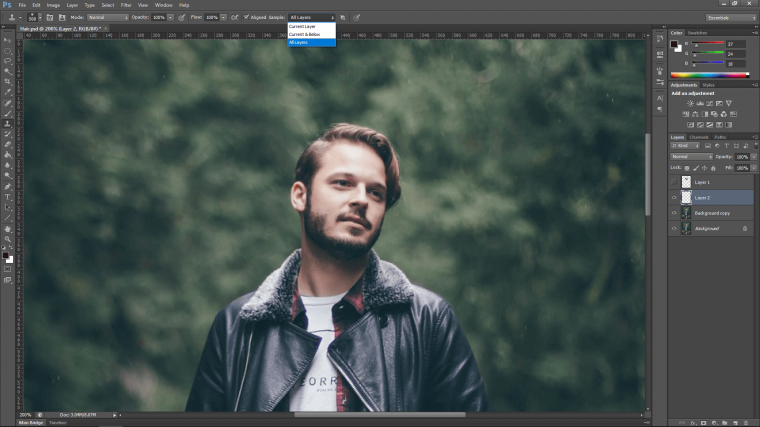
Task: Click the color spectrum ramp
Action: [710, 75]
